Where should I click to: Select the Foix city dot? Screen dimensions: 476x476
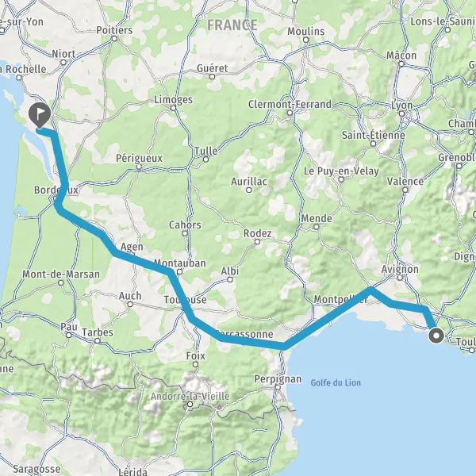(x=195, y=364)
